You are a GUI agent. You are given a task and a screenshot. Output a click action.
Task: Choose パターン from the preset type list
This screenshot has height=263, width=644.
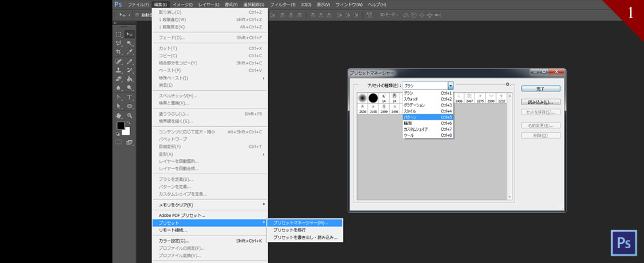(428, 117)
